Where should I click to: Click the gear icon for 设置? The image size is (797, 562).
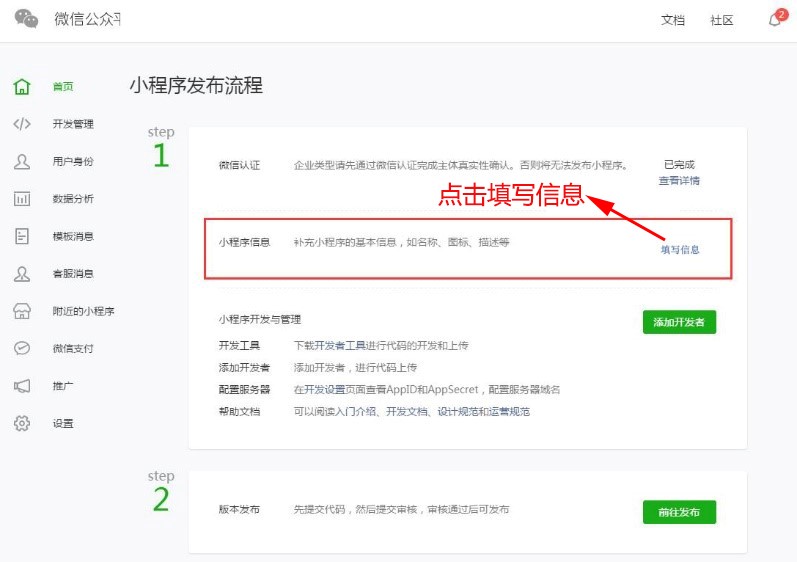(x=22, y=423)
